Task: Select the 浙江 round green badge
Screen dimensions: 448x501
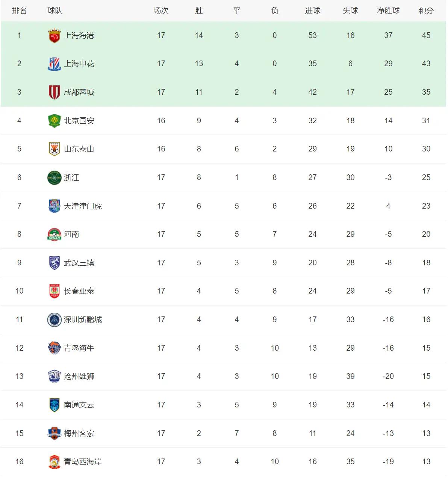Action: coord(54,177)
